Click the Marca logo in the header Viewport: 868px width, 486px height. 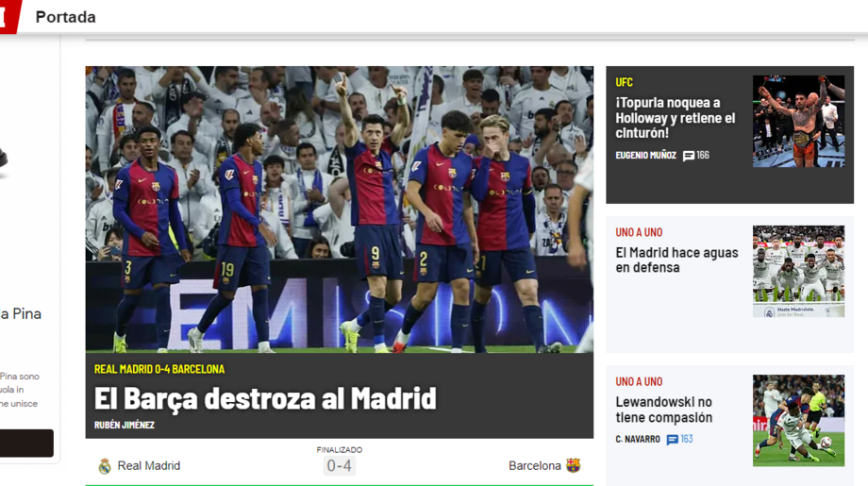9,16
